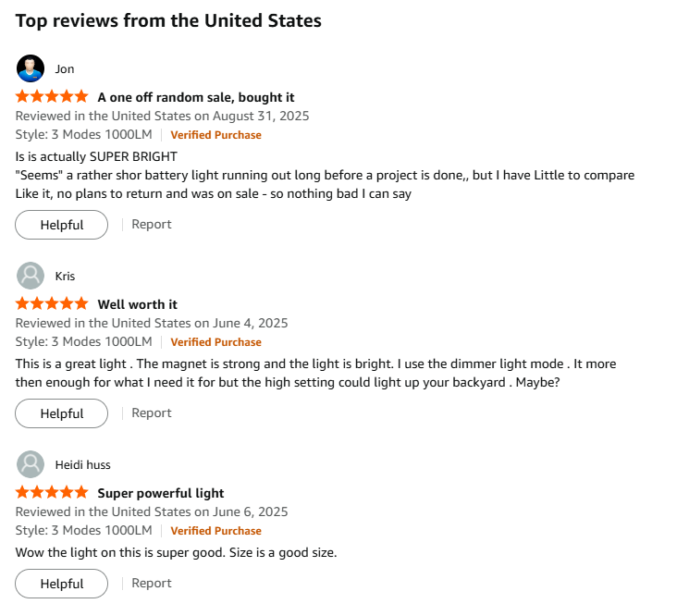Image resolution: width=689 pixels, height=616 pixels.
Task: Report the Heidi huss review
Action: [152, 583]
